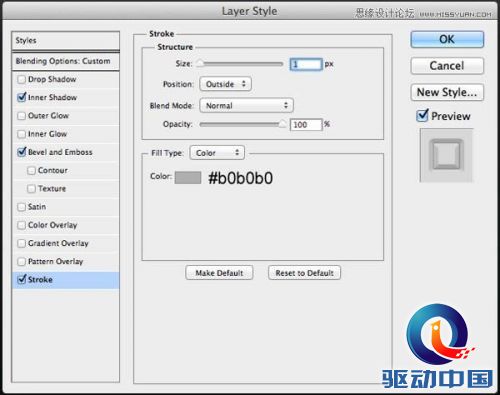Uncheck Bevel and Emboss checkbox
500x395 pixels.
[x=21, y=152]
